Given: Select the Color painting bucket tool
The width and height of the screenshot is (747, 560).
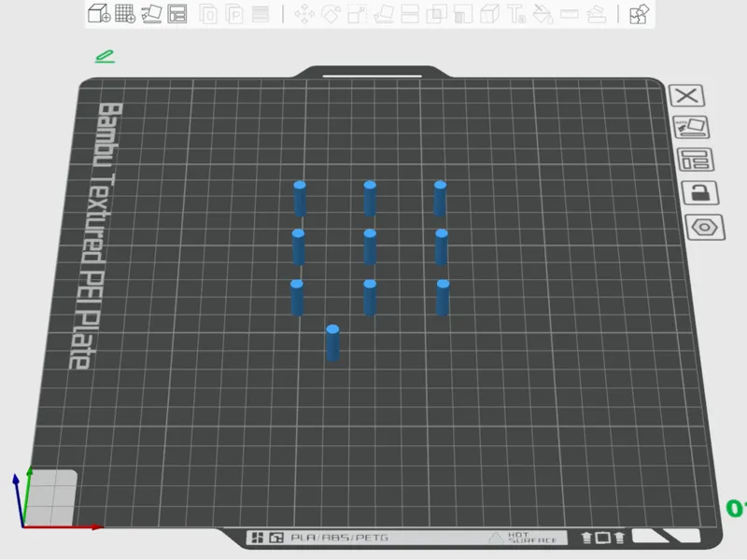Looking at the screenshot, I should pyautogui.click(x=543, y=14).
